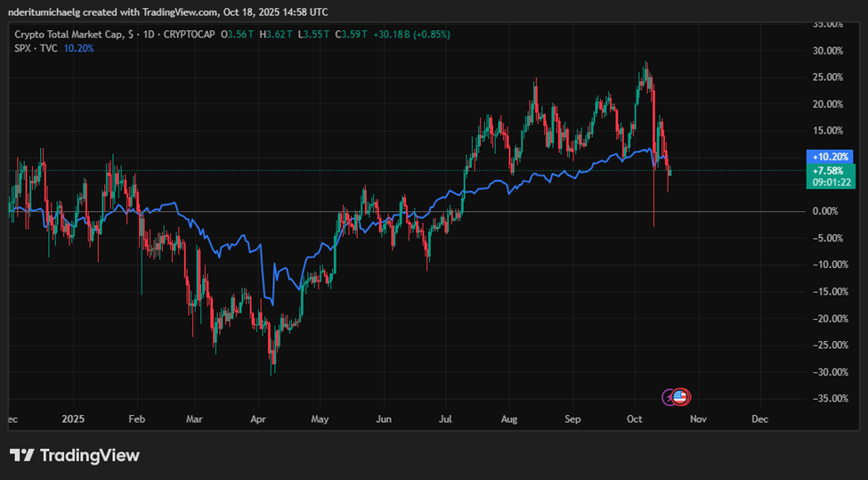Click the header text mentioning TradingView.com
The image size is (868, 480).
(x=167, y=12)
